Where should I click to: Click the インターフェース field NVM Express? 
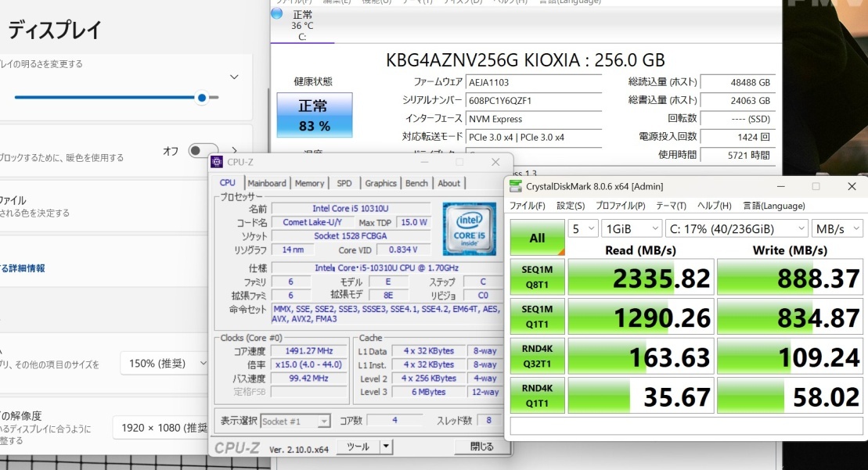click(534, 119)
